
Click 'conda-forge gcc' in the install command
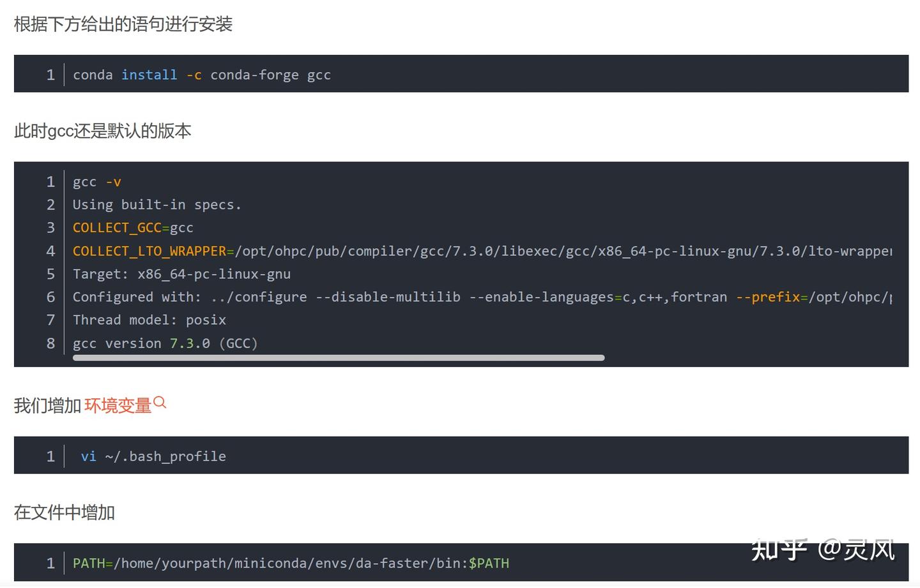coord(270,75)
